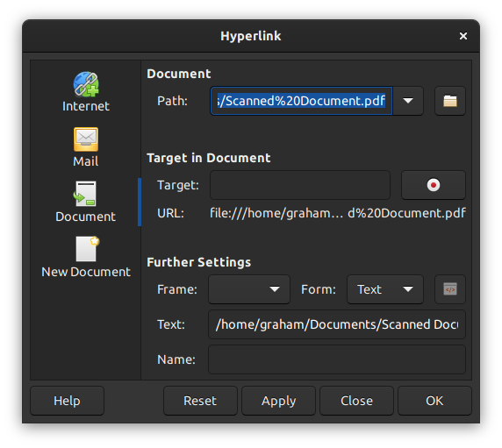Click into the Target input field
This screenshot has height=448, width=502.
coord(300,185)
